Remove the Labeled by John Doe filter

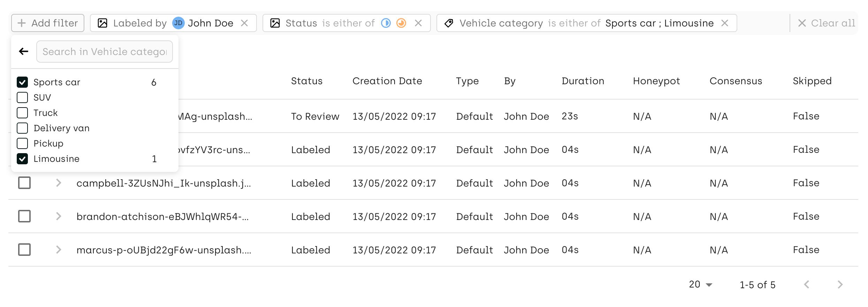coord(244,23)
